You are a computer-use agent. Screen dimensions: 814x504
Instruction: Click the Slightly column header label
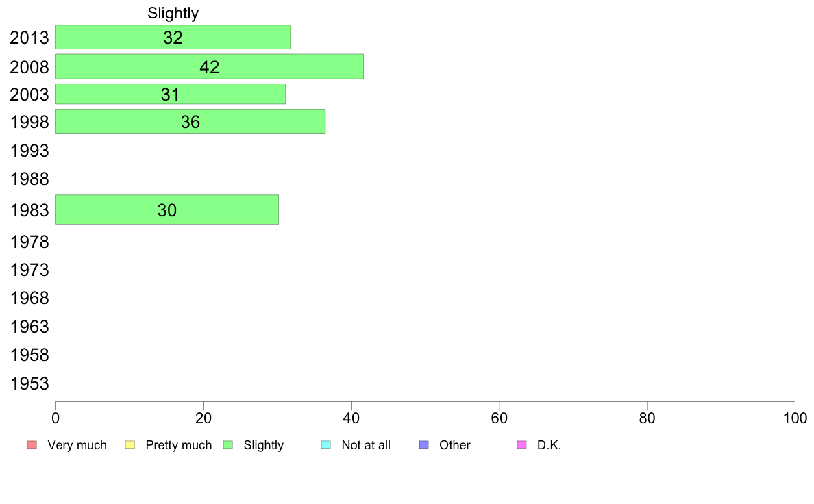click(173, 13)
